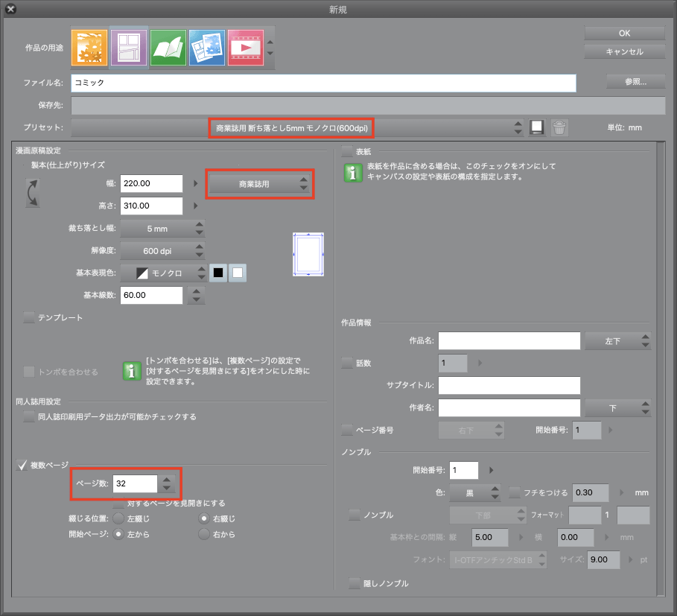The image size is (677, 616).
Task: Click the black drawing color swatch
Action: tap(218, 273)
